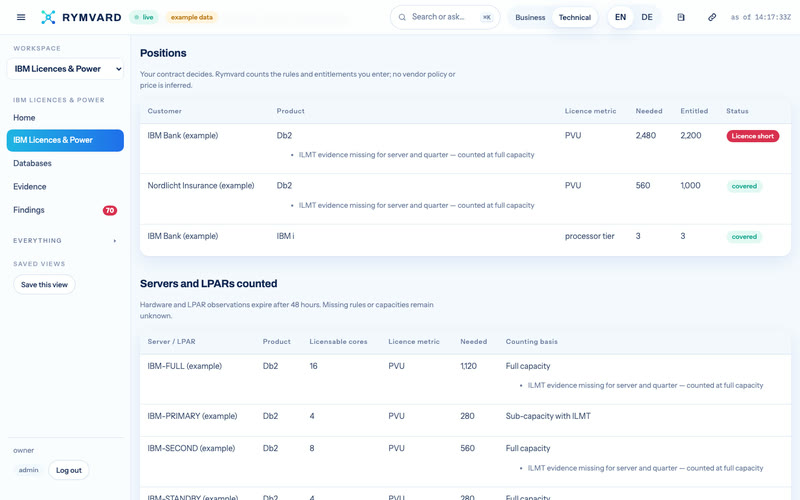Click the IBM i product cell
This screenshot has height=500, width=800.
click(x=285, y=236)
